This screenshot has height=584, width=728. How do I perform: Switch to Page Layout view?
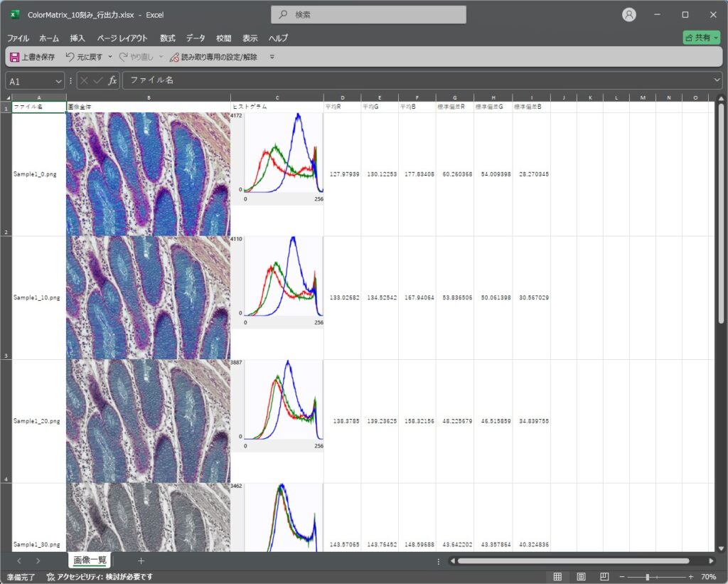[581, 576]
